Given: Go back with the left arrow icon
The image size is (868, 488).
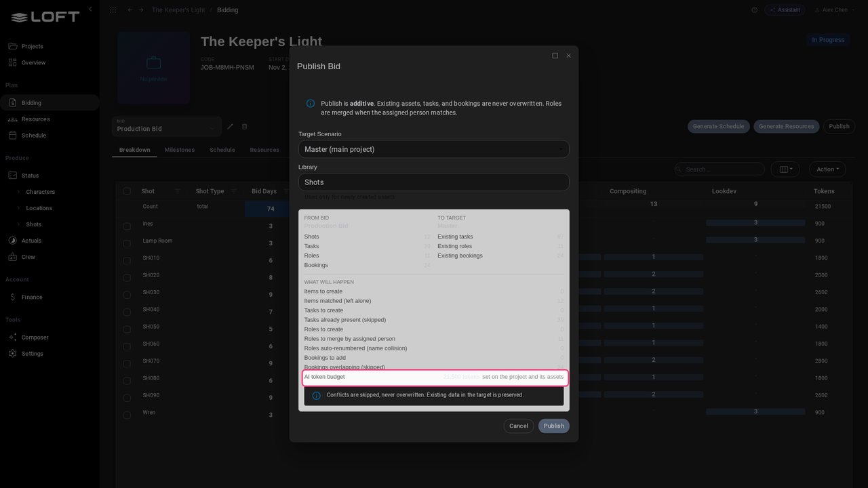Looking at the screenshot, I should tap(130, 10).
